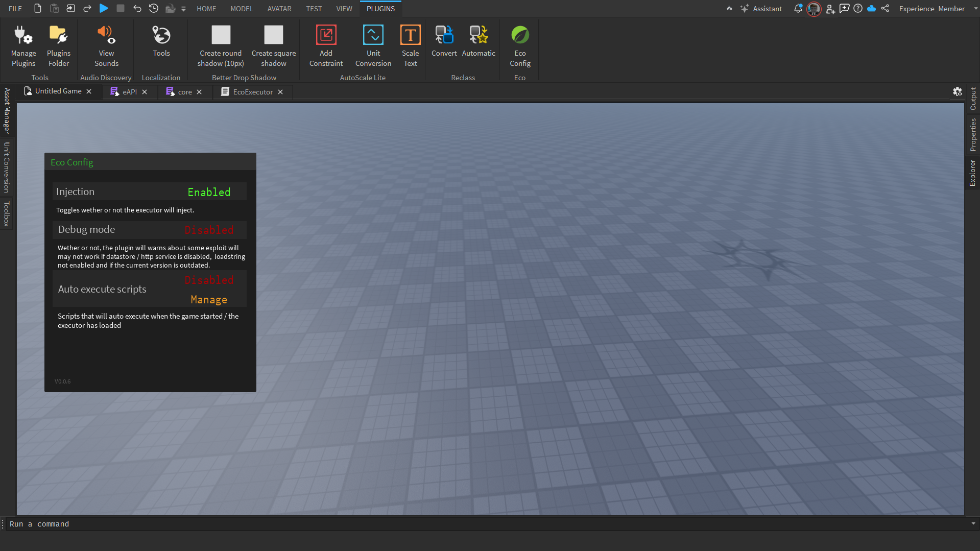Switch to the VIEW tab

344,9
